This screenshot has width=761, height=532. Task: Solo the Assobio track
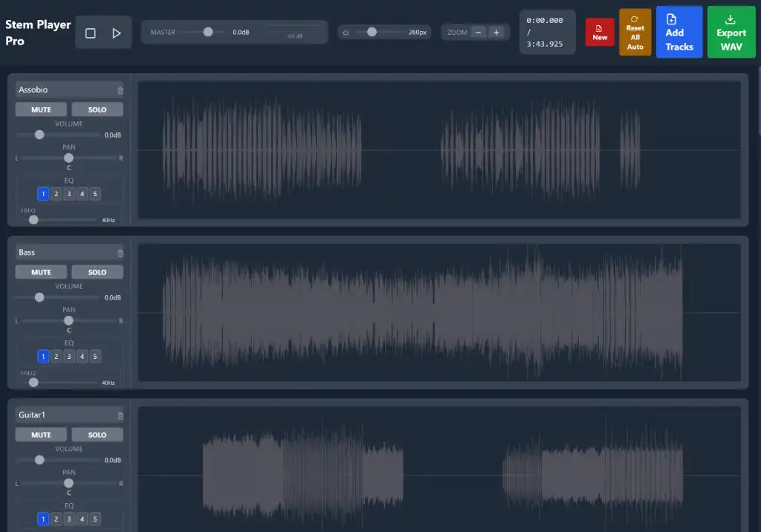point(97,110)
